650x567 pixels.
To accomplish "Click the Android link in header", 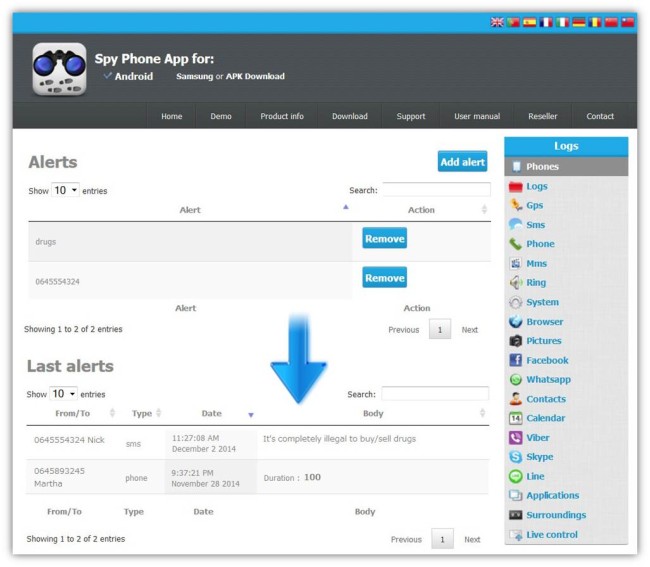I will pyautogui.click(x=133, y=76).
